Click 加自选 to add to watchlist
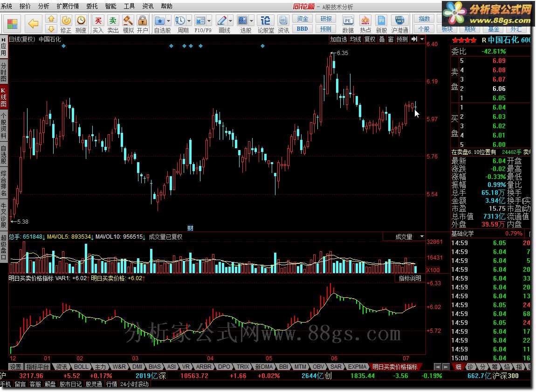Image resolution: width=536 pixels, height=392 pixels. click(x=338, y=39)
